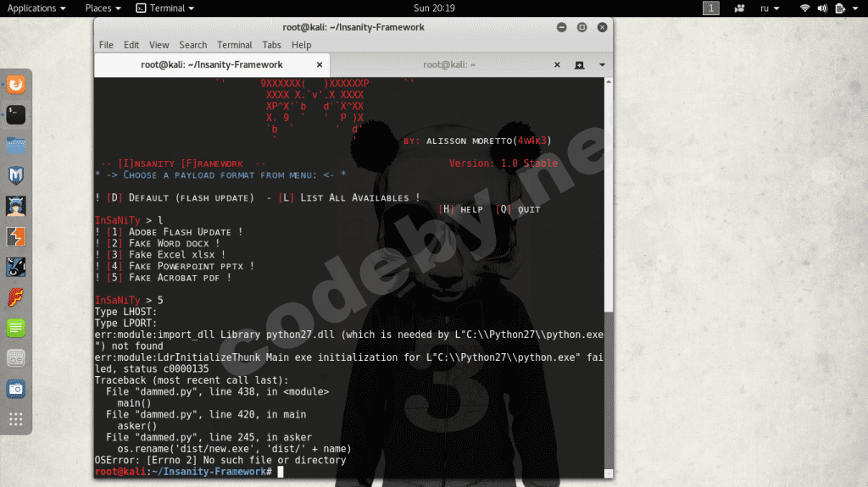868x487 pixels.
Task: Close the Insanity-Framework terminal tab
Action: [320, 64]
